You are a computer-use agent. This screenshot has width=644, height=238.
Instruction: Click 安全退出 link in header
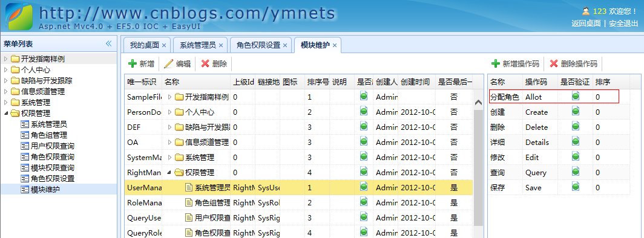[623, 24]
